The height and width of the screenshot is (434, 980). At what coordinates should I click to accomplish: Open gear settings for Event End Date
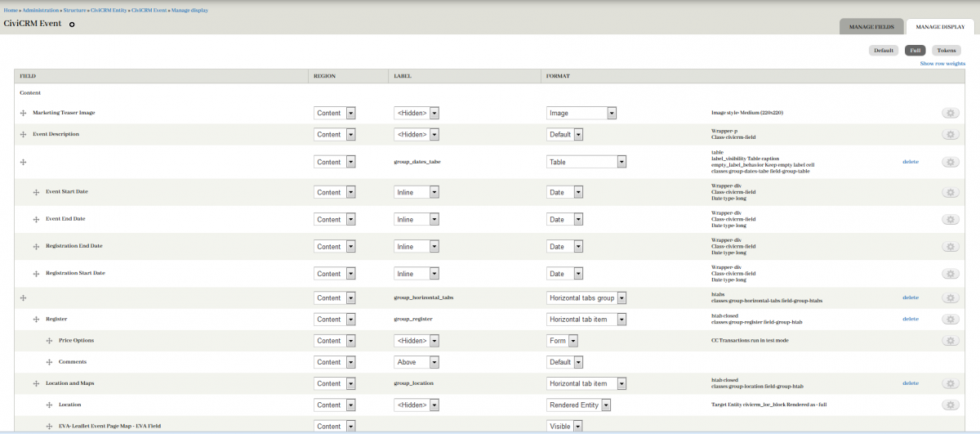[x=950, y=219]
